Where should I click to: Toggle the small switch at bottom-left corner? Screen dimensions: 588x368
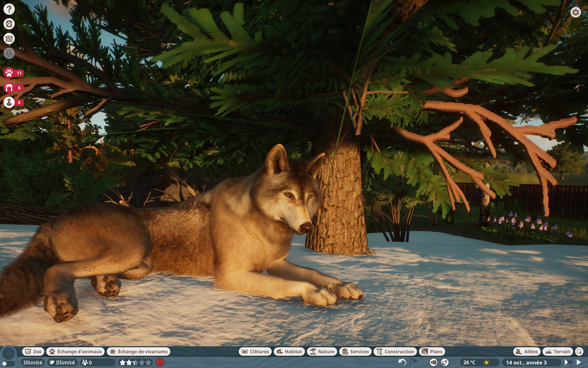(8, 364)
